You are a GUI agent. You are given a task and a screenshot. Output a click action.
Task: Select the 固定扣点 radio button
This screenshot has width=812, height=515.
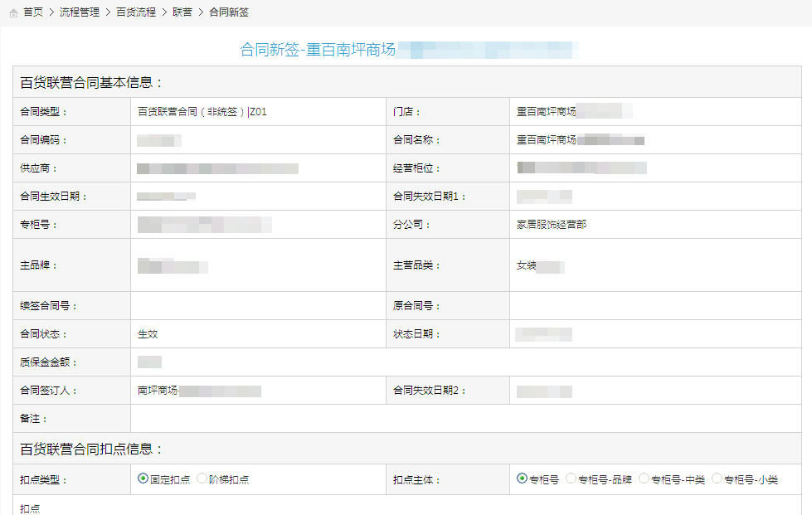pos(143,479)
